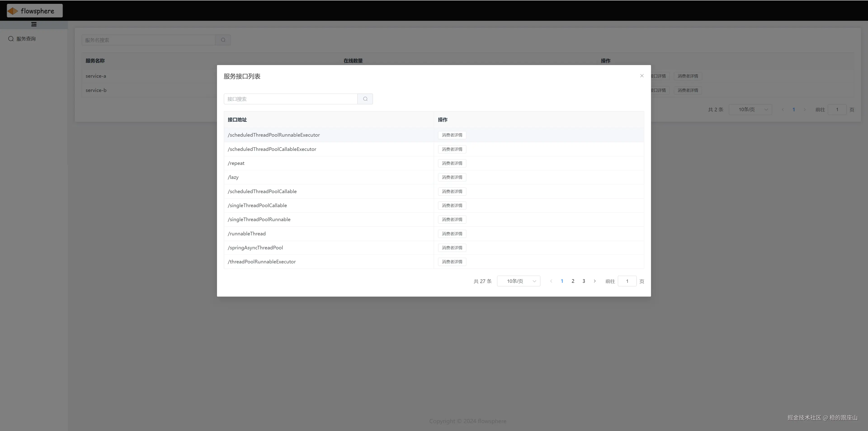Click the service name search magnifier button

[x=223, y=40]
